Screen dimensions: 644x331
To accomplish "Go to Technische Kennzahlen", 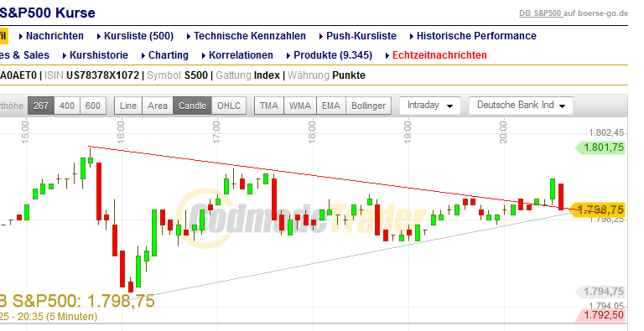I will point(250,36).
